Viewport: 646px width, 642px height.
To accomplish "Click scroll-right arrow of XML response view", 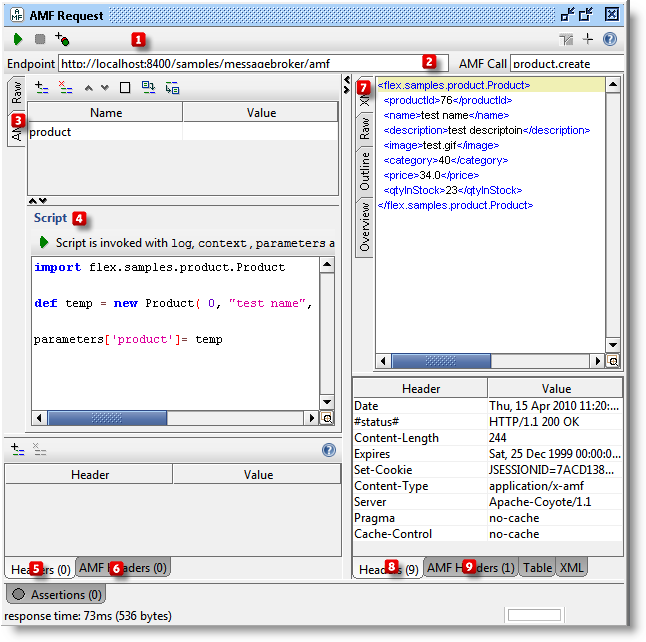I will coord(597,361).
